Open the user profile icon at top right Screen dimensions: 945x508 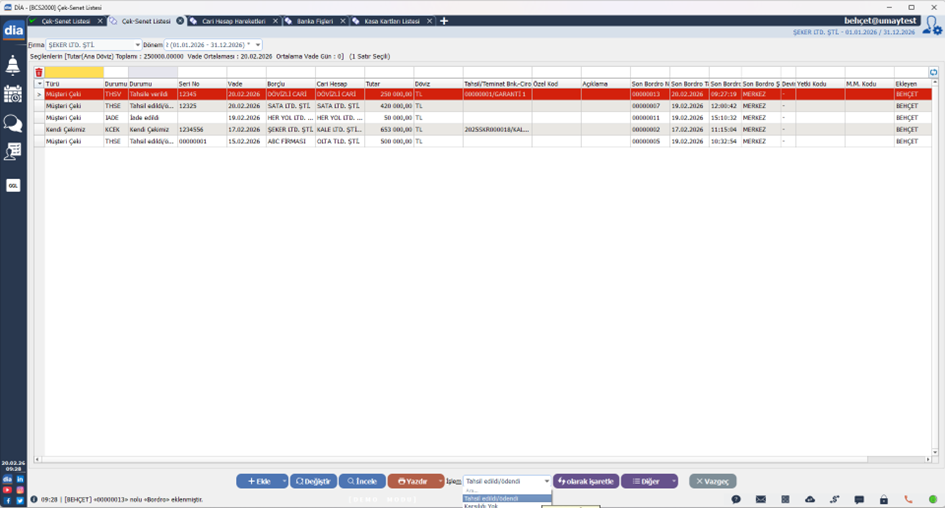pyautogui.click(x=931, y=26)
